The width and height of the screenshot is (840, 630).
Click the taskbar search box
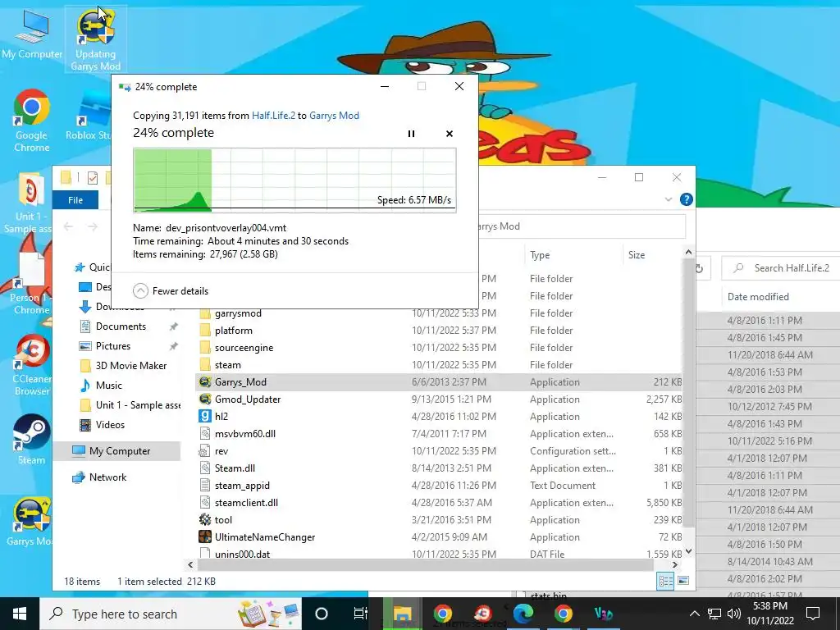pos(171,614)
